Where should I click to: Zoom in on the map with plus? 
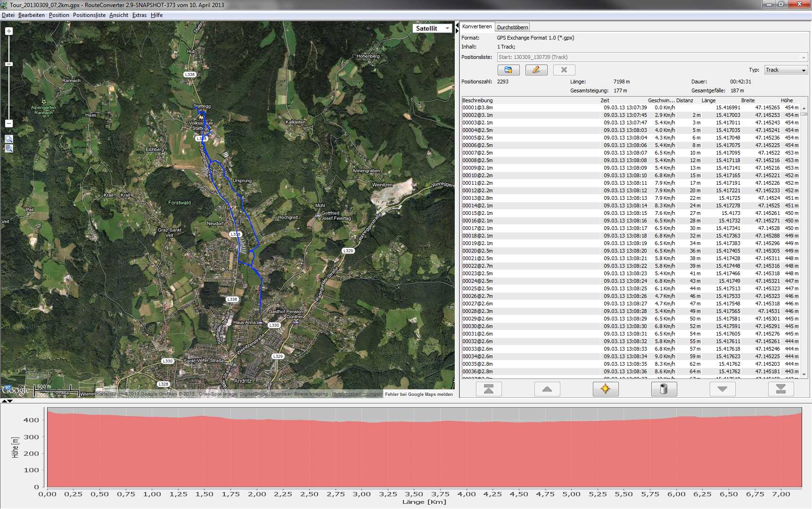(9, 31)
